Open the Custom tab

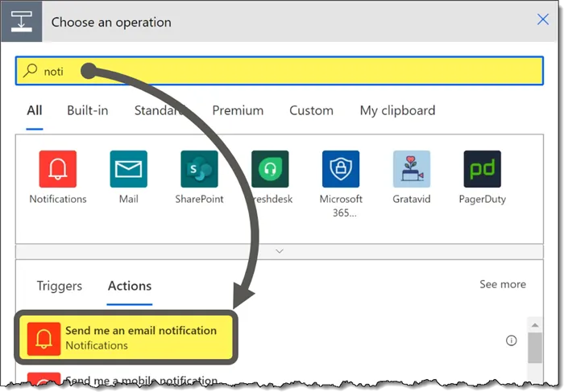coord(311,110)
